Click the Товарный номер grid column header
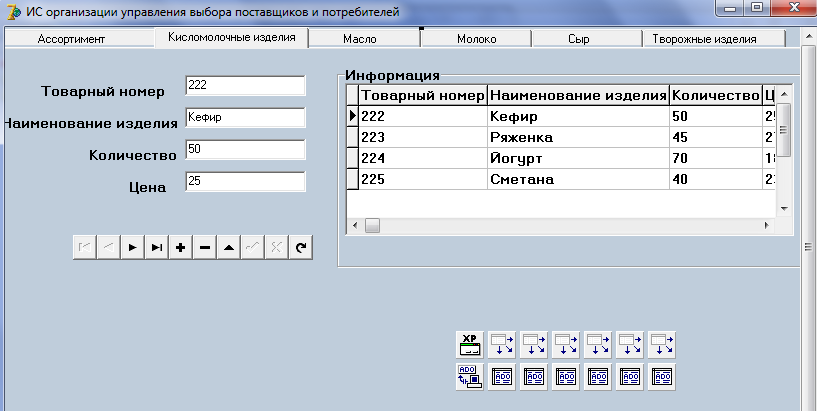 pyautogui.click(x=423, y=95)
